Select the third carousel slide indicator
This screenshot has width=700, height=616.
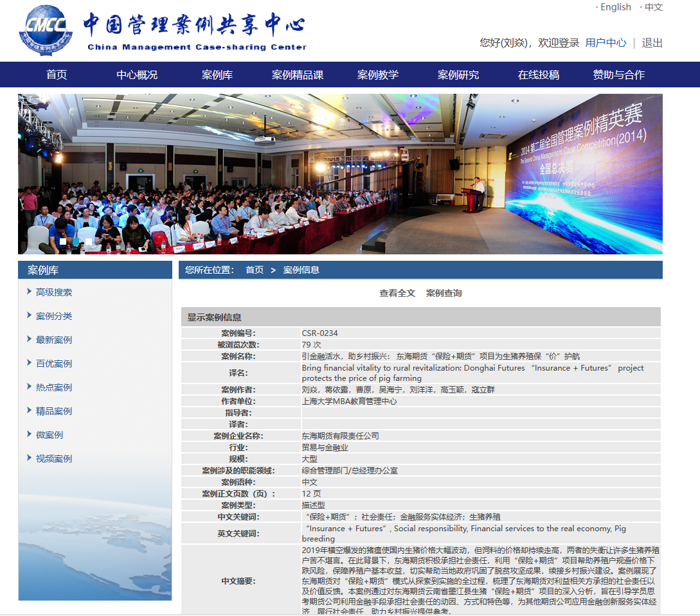(88, 242)
